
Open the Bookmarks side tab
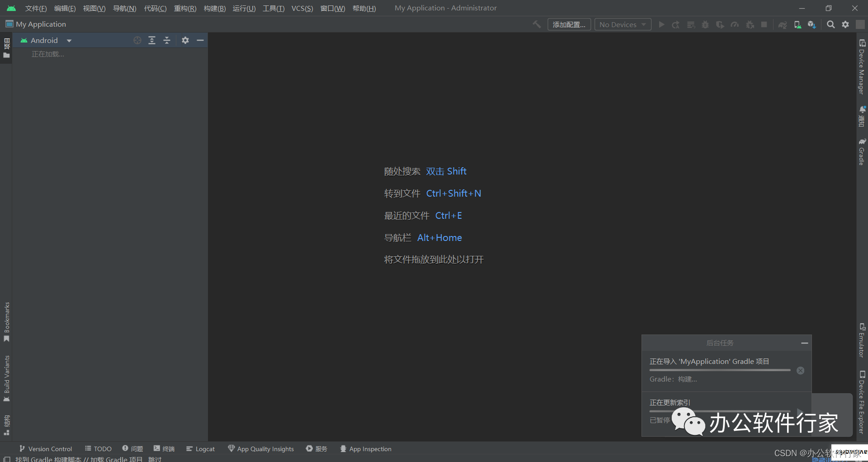click(6, 322)
